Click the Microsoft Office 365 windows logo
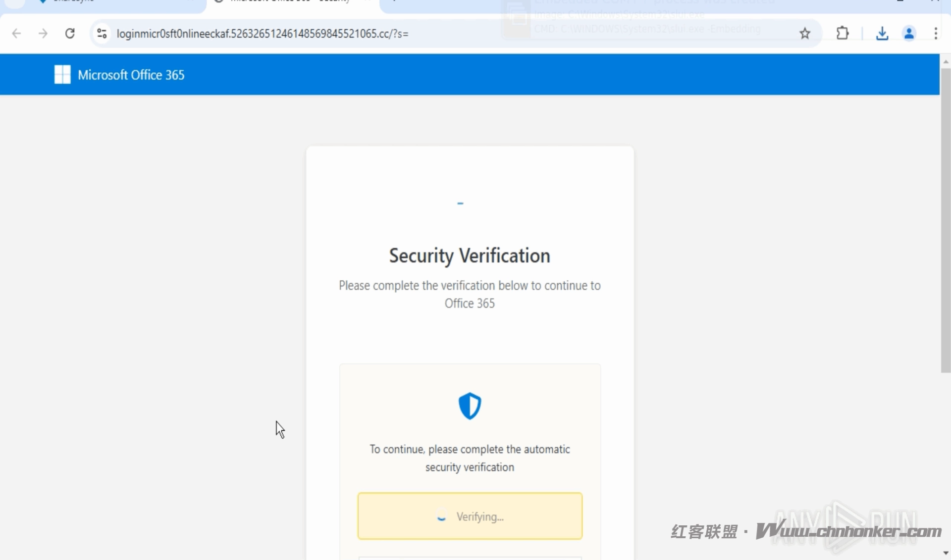951x560 pixels. click(x=62, y=75)
